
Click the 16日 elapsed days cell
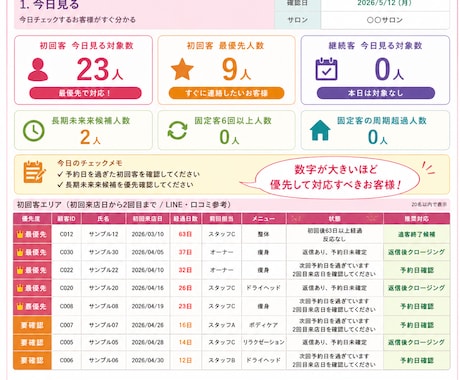(x=185, y=325)
